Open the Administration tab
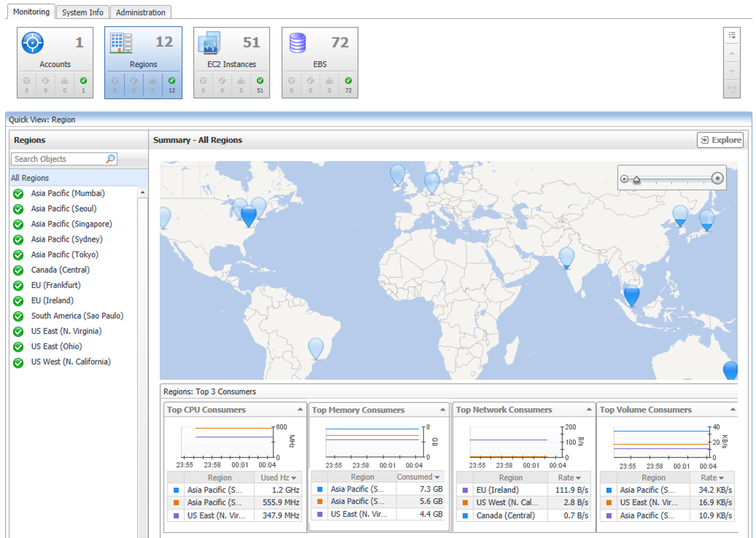 (140, 12)
